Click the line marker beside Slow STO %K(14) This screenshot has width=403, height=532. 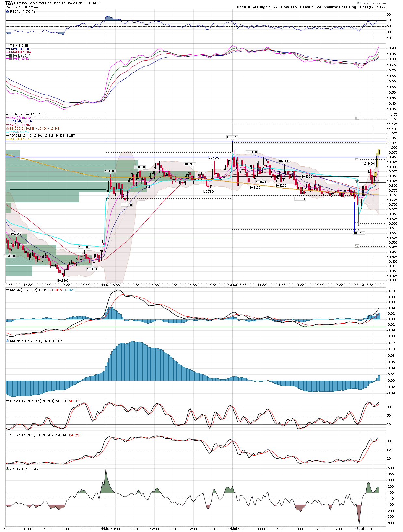coord(7,401)
